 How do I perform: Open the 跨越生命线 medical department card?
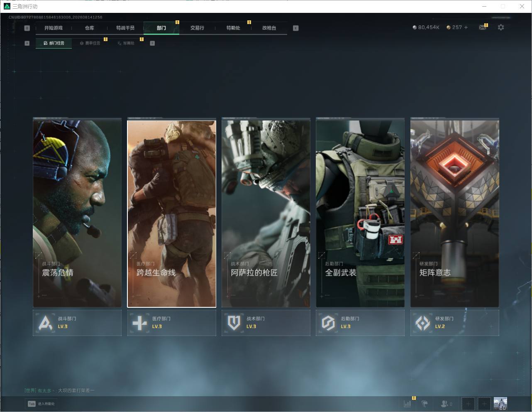click(x=171, y=213)
